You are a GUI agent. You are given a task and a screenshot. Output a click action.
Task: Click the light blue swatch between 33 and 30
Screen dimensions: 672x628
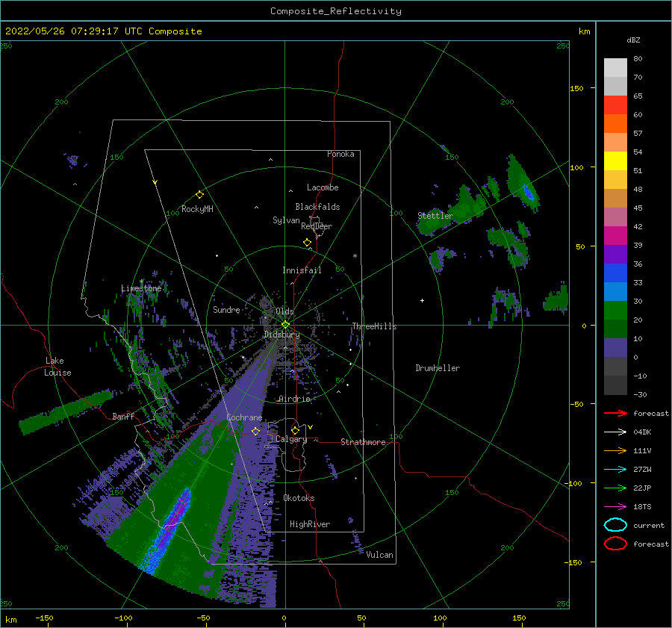pos(615,291)
